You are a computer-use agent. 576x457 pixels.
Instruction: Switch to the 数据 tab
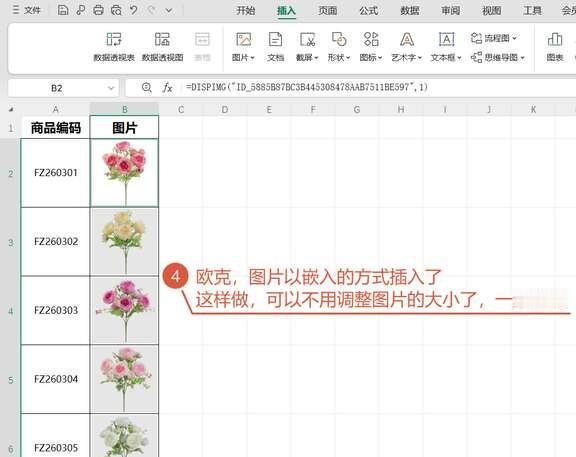tap(410, 11)
